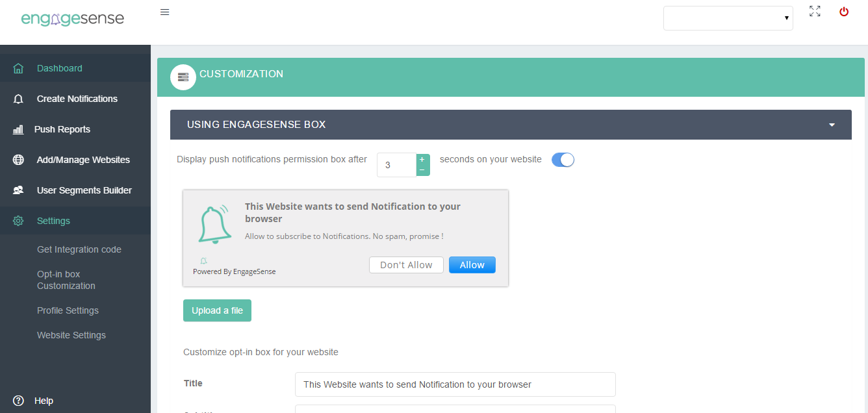The image size is (868, 413).
Task: Click the notification Title input field
Action: pyautogui.click(x=455, y=384)
